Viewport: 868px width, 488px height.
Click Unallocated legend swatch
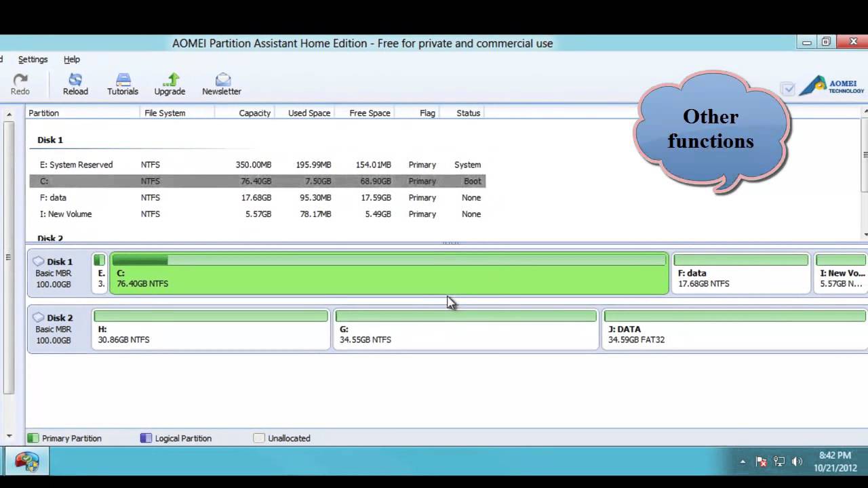pyautogui.click(x=259, y=439)
